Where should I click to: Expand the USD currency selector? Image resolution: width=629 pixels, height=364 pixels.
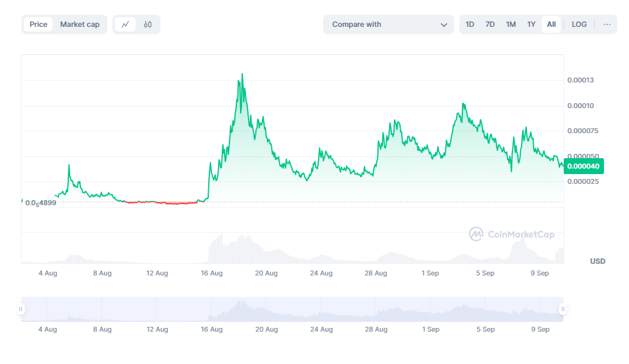click(x=597, y=261)
